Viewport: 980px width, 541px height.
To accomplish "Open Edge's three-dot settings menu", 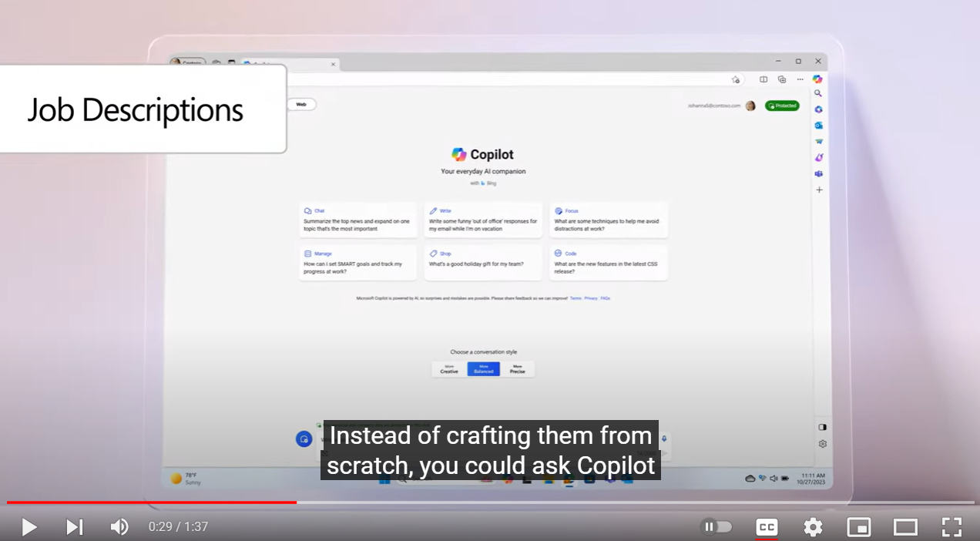I will [800, 79].
